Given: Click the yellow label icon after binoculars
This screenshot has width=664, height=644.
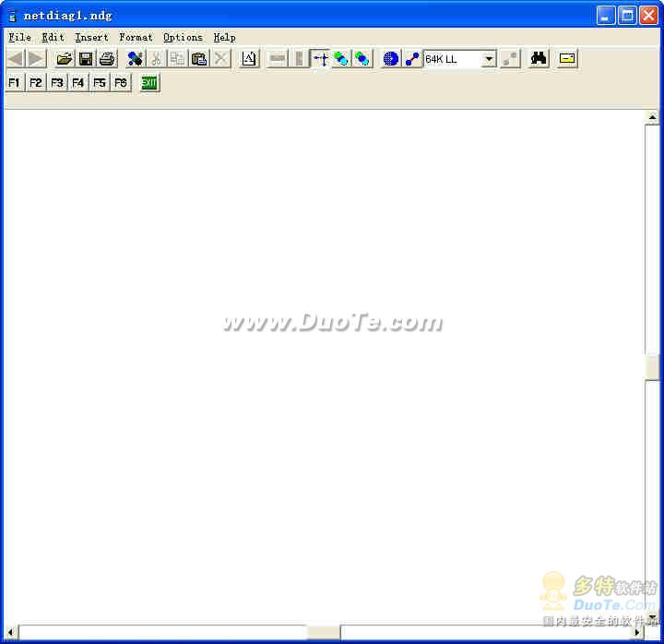Looking at the screenshot, I should 567,59.
